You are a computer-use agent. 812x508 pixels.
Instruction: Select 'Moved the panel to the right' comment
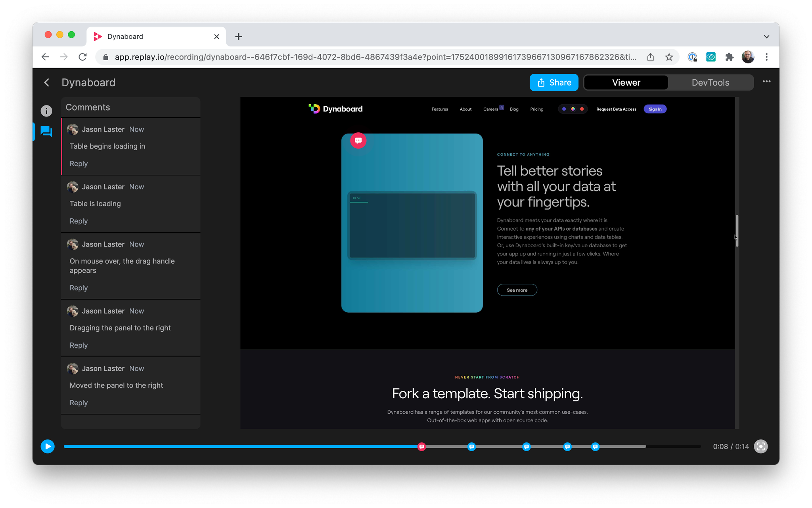click(x=131, y=386)
